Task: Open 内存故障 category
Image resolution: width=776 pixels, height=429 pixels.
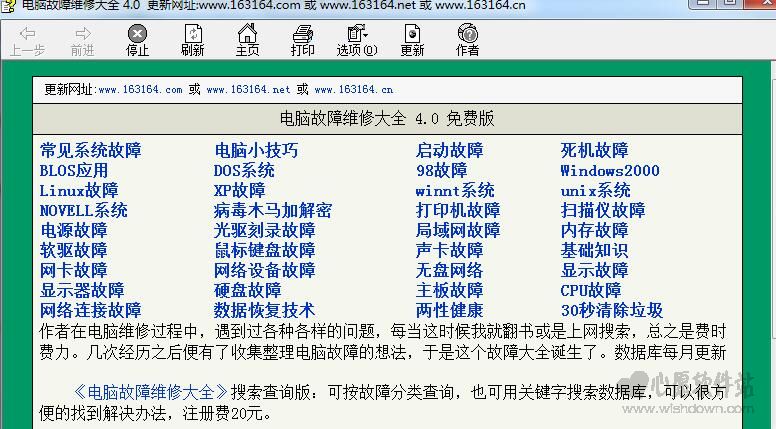Action: (x=594, y=231)
